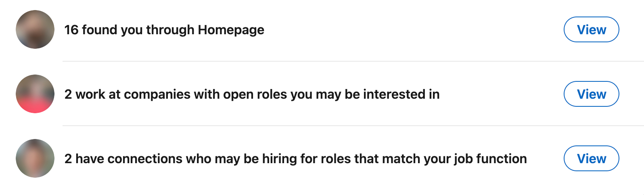Click the profile picture on the open roles row
This screenshot has width=644, height=195.
pyautogui.click(x=35, y=94)
